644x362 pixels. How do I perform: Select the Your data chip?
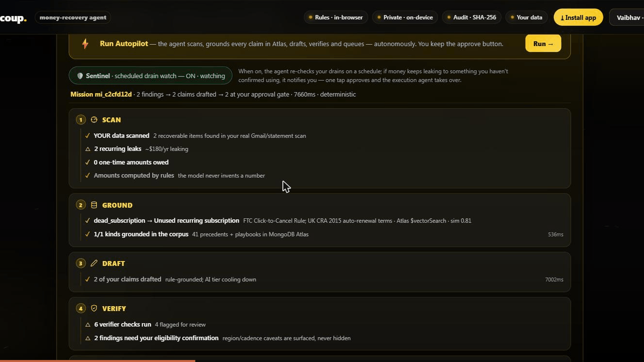coord(526,17)
